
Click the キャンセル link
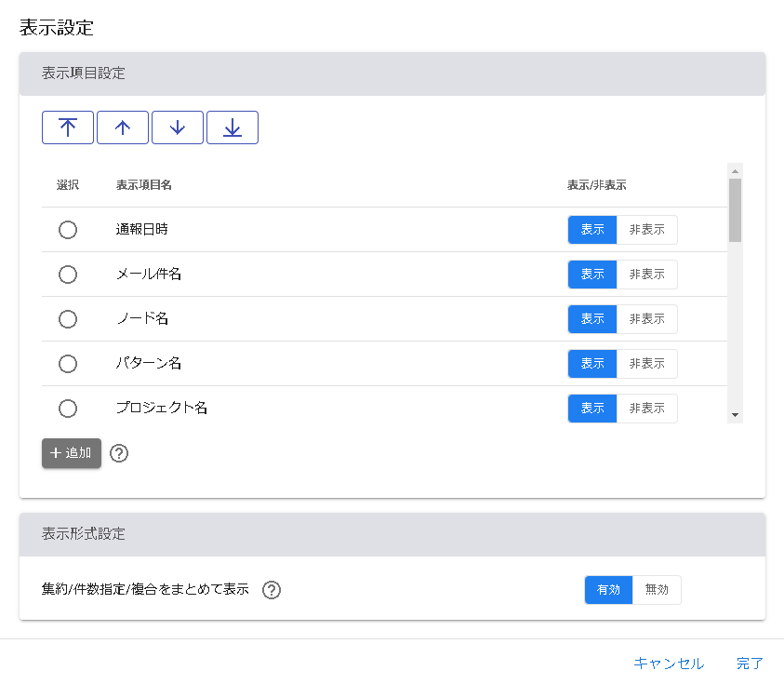668,664
